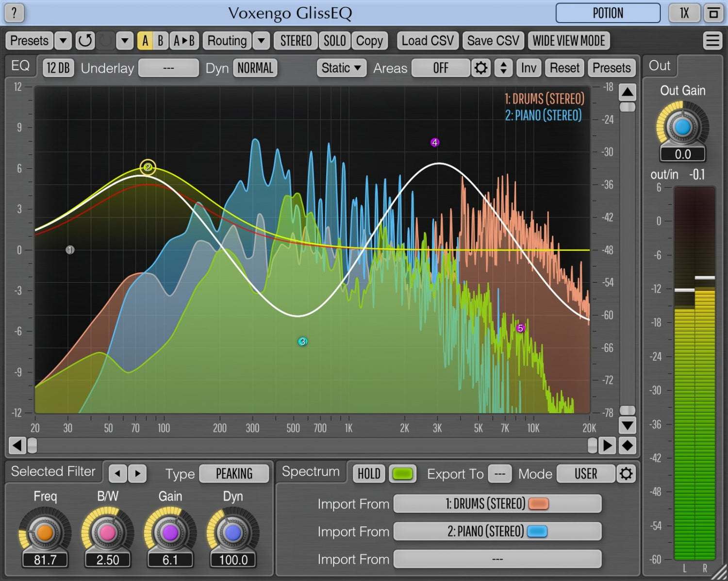
Task: Click the question mark help icon
Action: pos(14,13)
